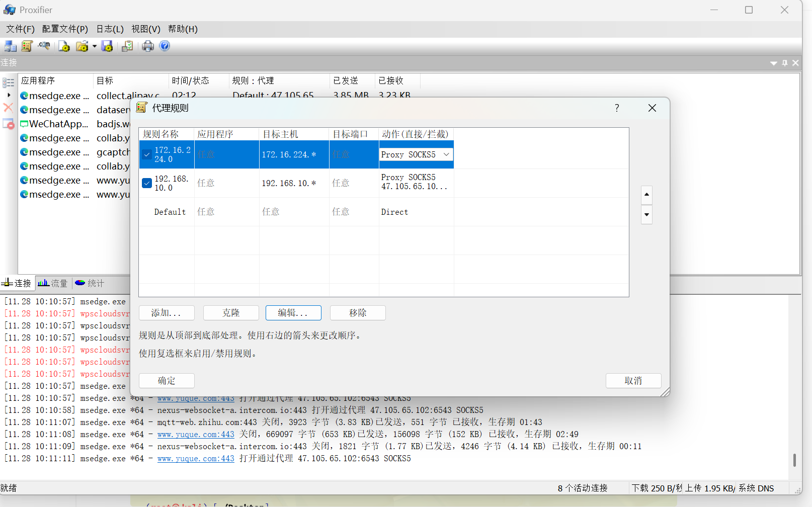The image size is (812, 507).
Task: Click the 动作(直接/拦截) column header
Action: [x=416, y=134]
